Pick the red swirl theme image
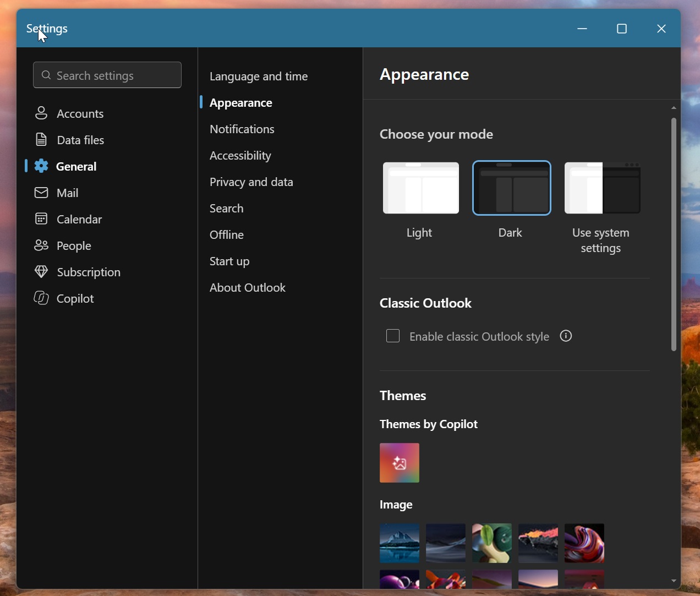Image resolution: width=700 pixels, height=596 pixels. click(584, 543)
